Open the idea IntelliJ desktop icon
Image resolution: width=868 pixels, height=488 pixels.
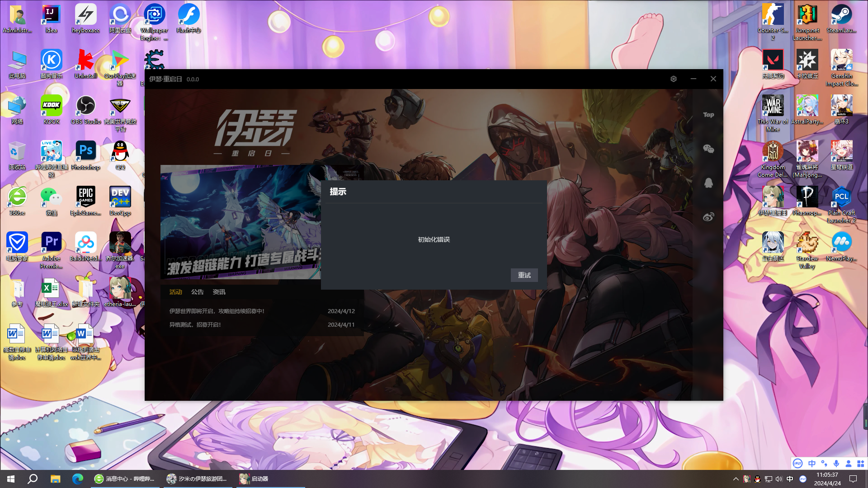point(51,19)
